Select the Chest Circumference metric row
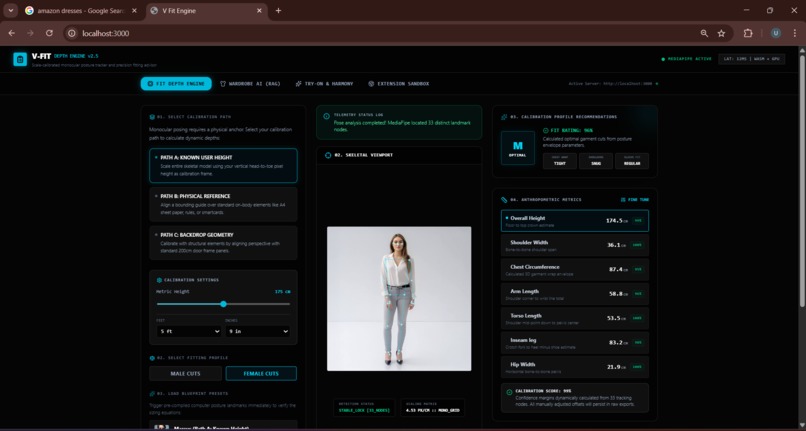This screenshot has width=806, height=431. tap(575, 270)
